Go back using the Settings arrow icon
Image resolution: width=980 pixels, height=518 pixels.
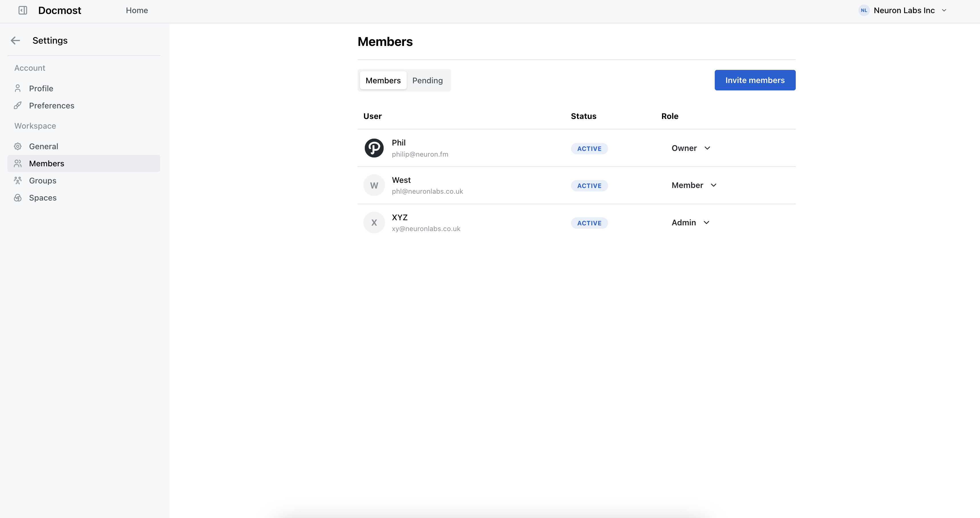[16, 40]
